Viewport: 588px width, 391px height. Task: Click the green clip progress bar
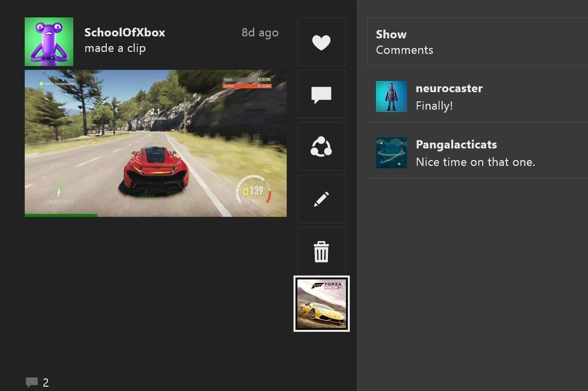61,215
